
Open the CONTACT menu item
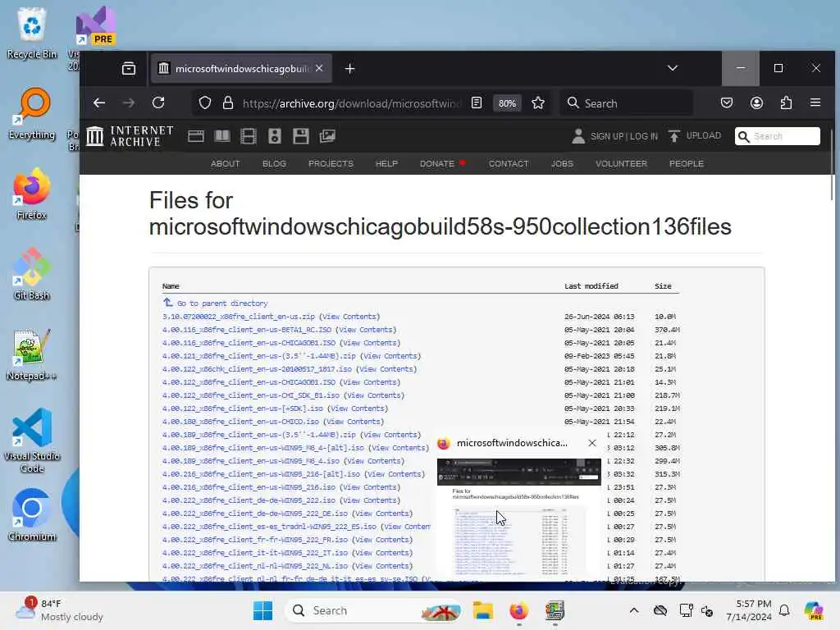pos(509,163)
